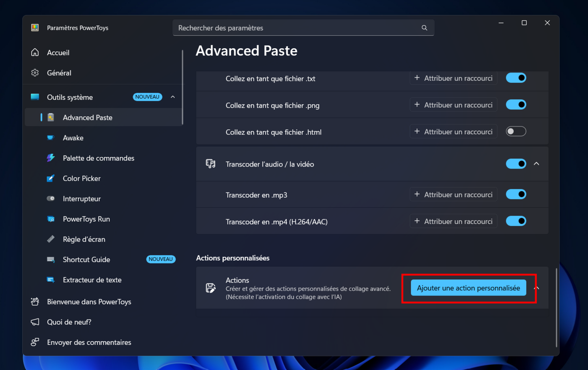Collapse the Transcoder l'audio / la vidéo group
Image resolution: width=588 pixels, height=370 pixels.
tap(536, 164)
